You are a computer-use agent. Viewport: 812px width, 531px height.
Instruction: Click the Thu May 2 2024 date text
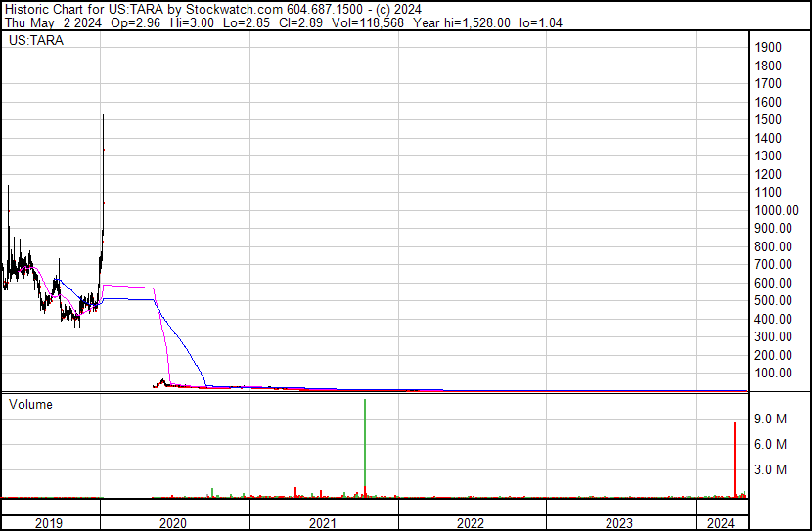(54, 22)
